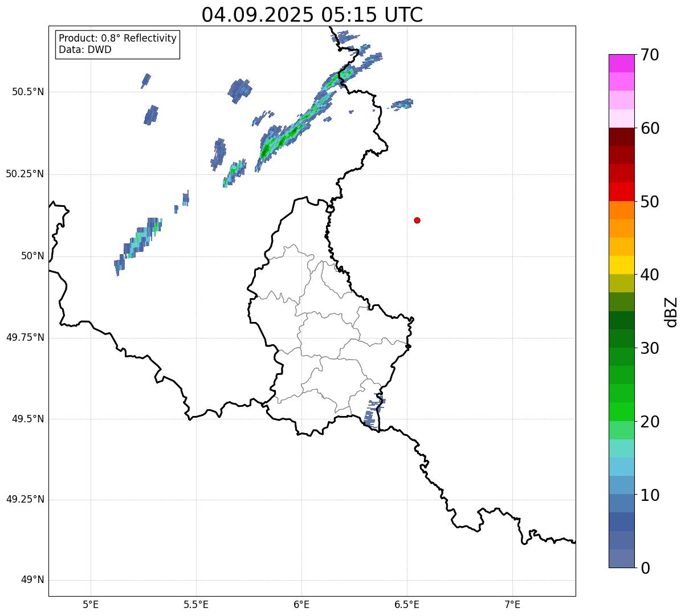Click the colorbar tick label 50
The width and height of the screenshot is (685, 616).
(650, 202)
